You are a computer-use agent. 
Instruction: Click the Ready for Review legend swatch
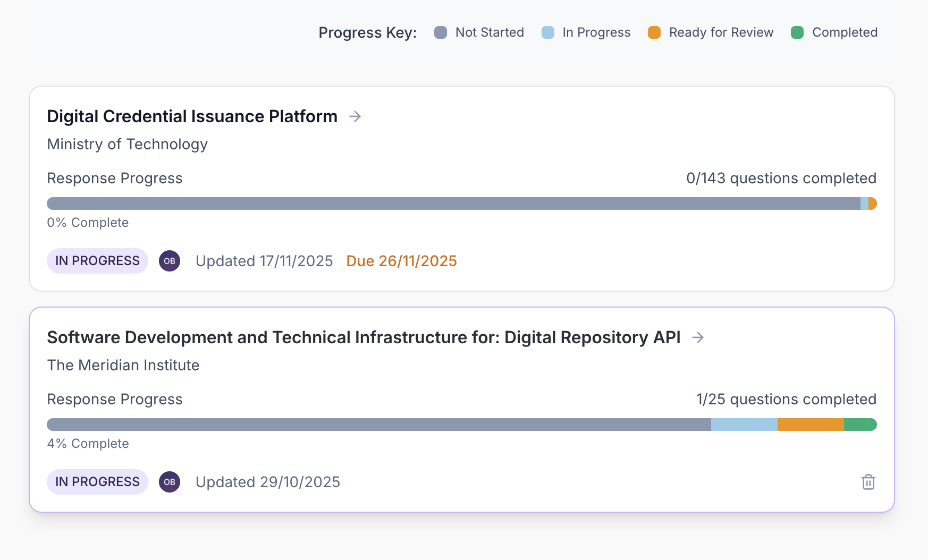pos(654,32)
